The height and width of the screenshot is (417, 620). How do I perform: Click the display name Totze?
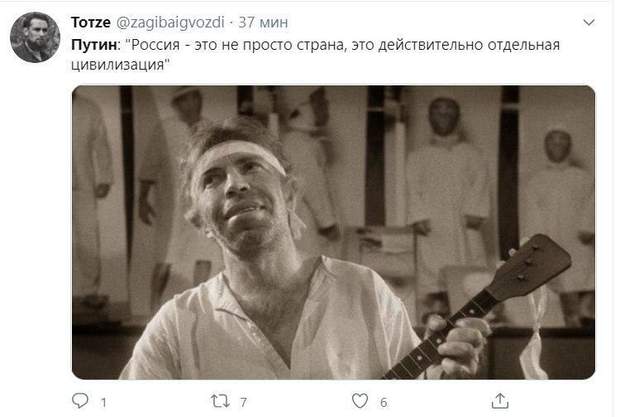click(91, 22)
